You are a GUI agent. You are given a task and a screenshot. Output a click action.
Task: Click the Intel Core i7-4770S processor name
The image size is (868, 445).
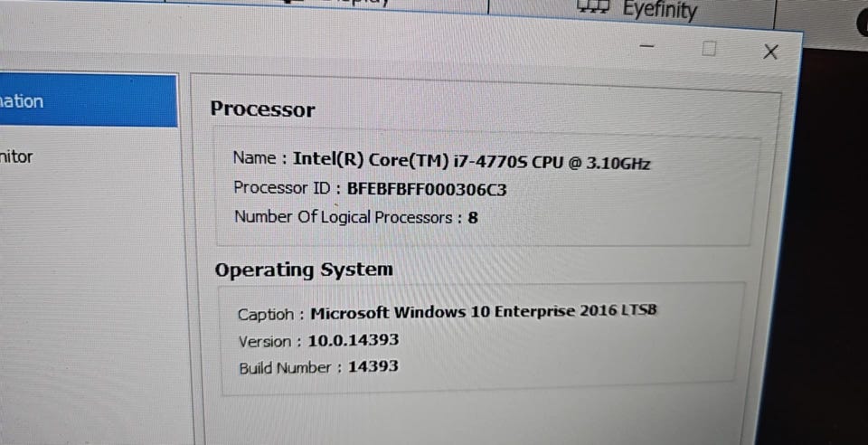(x=471, y=161)
